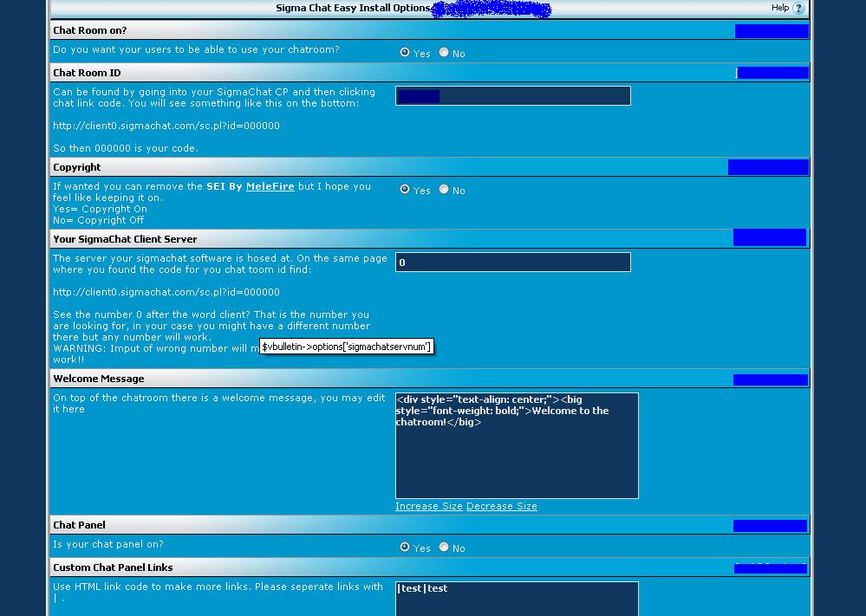The width and height of the screenshot is (866, 616).
Task: Click the Chat Panel section header
Action: 79,525
